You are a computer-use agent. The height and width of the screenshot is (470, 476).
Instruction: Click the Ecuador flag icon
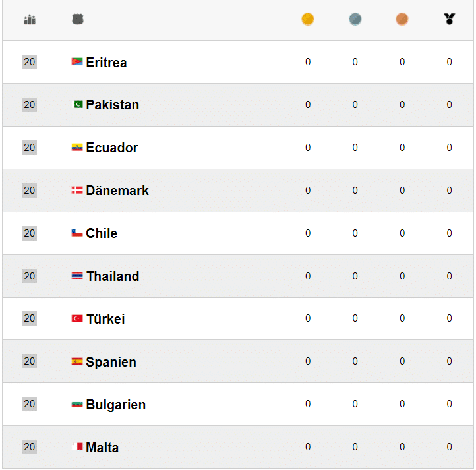coord(77,148)
